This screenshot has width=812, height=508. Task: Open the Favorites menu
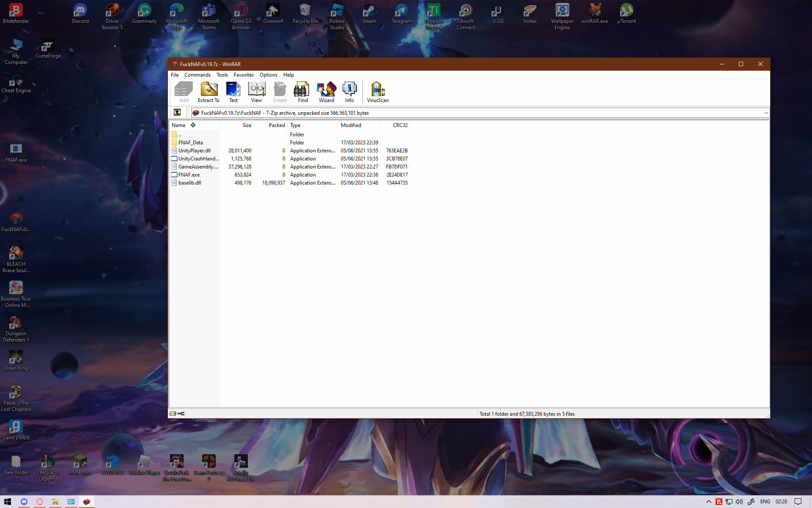coord(244,75)
